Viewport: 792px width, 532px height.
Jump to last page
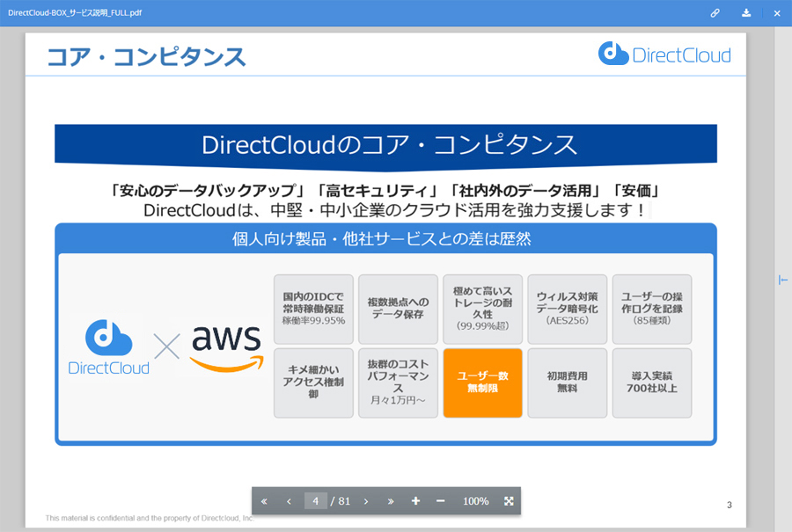pyautogui.click(x=391, y=501)
